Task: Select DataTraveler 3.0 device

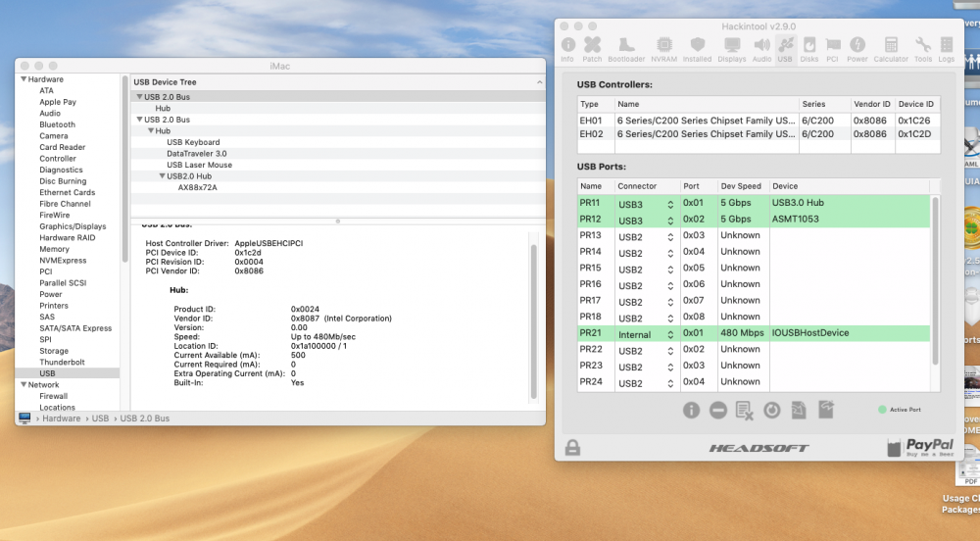Action: [196, 153]
